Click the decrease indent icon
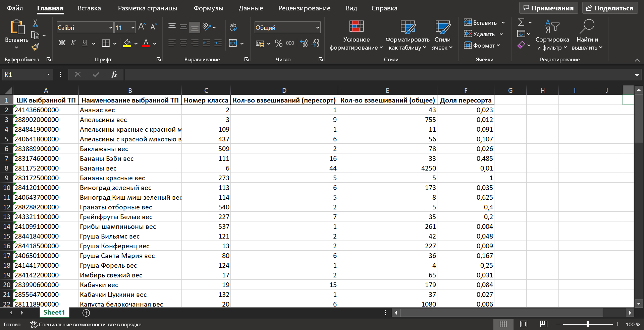This screenshot has height=330, width=644. pyautogui.click(x=207, y=43)
